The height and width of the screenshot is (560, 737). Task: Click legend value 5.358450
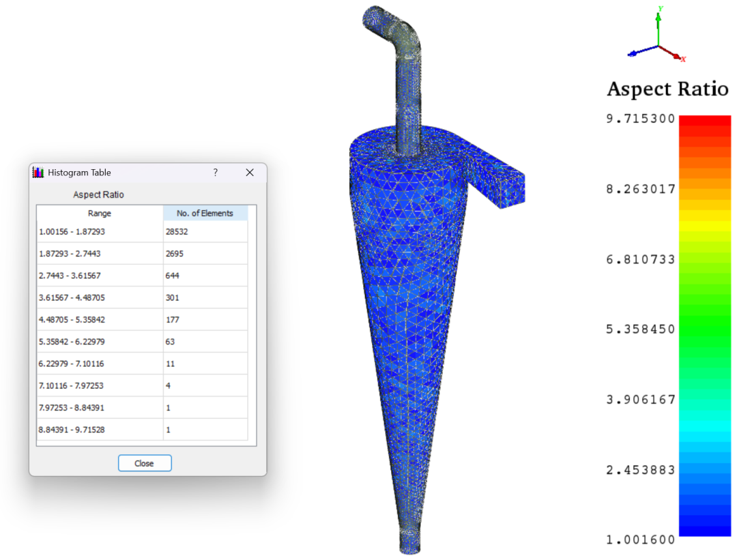pos(641,329)
